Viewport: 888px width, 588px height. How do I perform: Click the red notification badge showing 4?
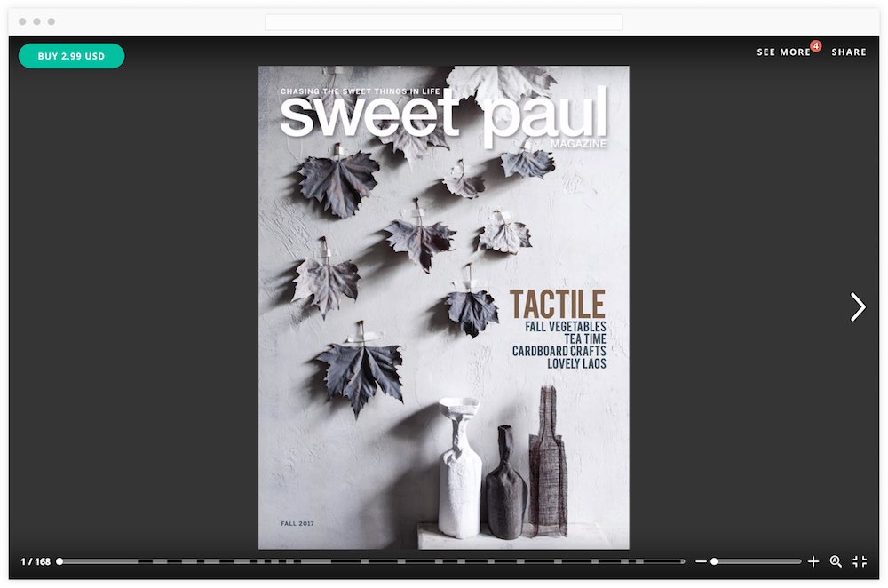tap(815, 46)
